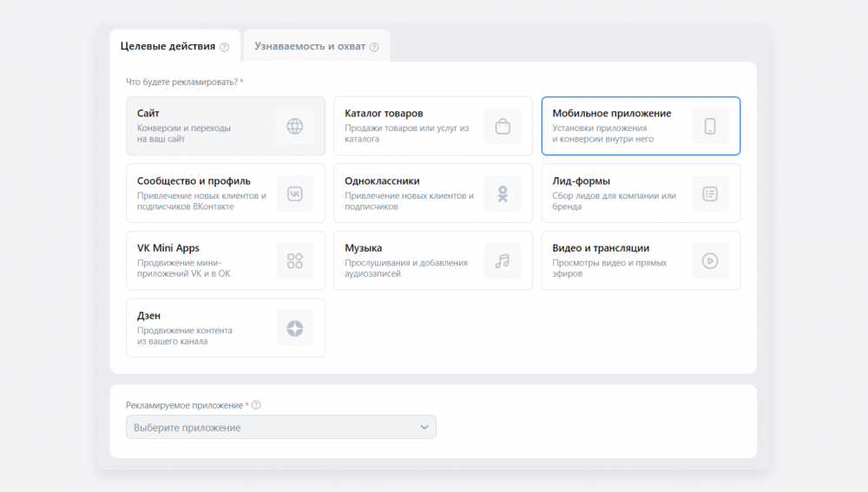Choose the VK Mini Apps card
This screenshot has height=492, width=868.
[x=226, y=260]
